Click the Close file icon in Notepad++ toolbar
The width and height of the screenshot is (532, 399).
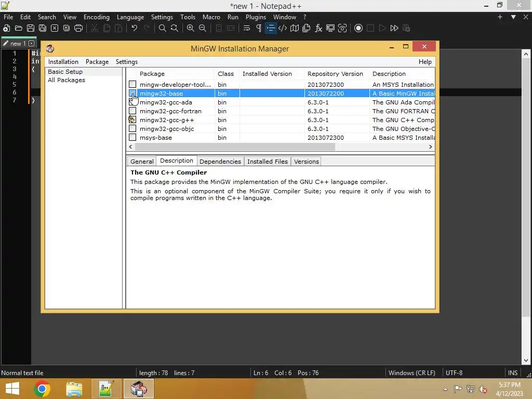(54, 28)
